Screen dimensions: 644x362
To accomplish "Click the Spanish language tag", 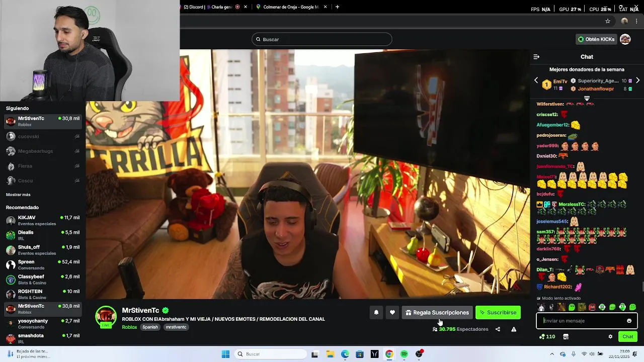I will (150, 327).
